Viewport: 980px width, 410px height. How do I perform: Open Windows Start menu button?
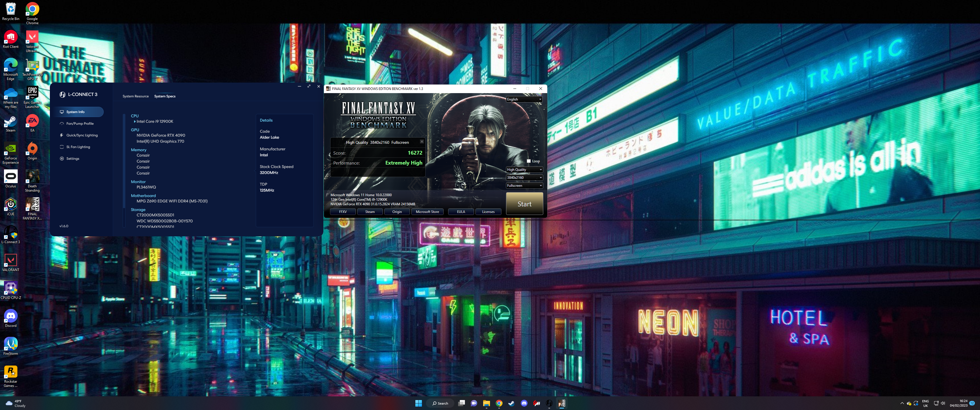[418, 403]
